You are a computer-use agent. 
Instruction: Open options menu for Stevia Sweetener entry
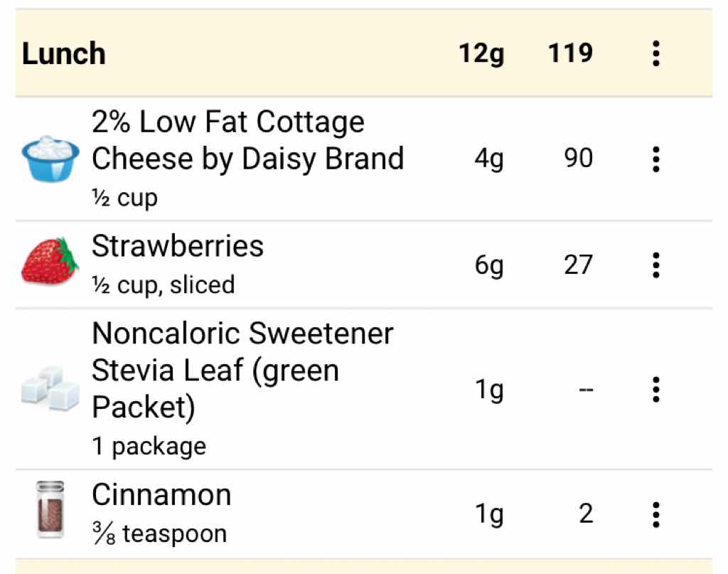point(655,389)
